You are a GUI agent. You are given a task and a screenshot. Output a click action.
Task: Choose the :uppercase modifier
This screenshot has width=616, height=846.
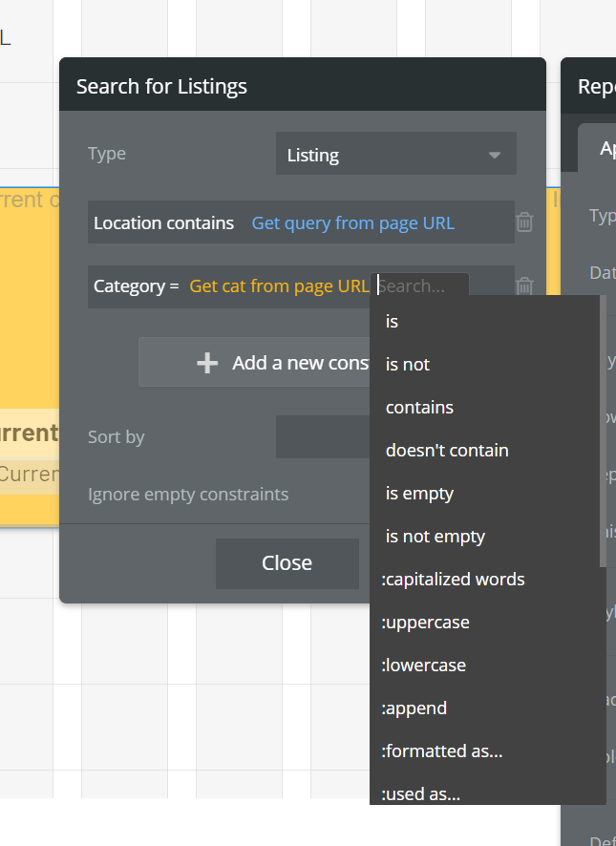(425, 623)
